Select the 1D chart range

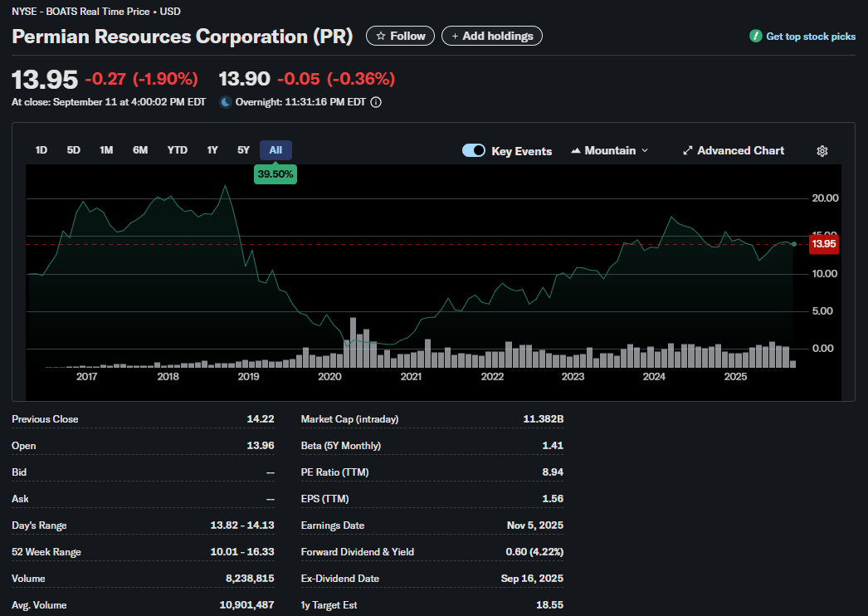point(41,150)
